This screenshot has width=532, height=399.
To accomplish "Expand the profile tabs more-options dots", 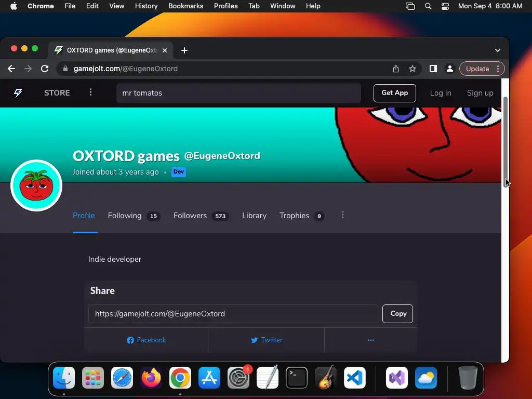I will tap(343, 215).
